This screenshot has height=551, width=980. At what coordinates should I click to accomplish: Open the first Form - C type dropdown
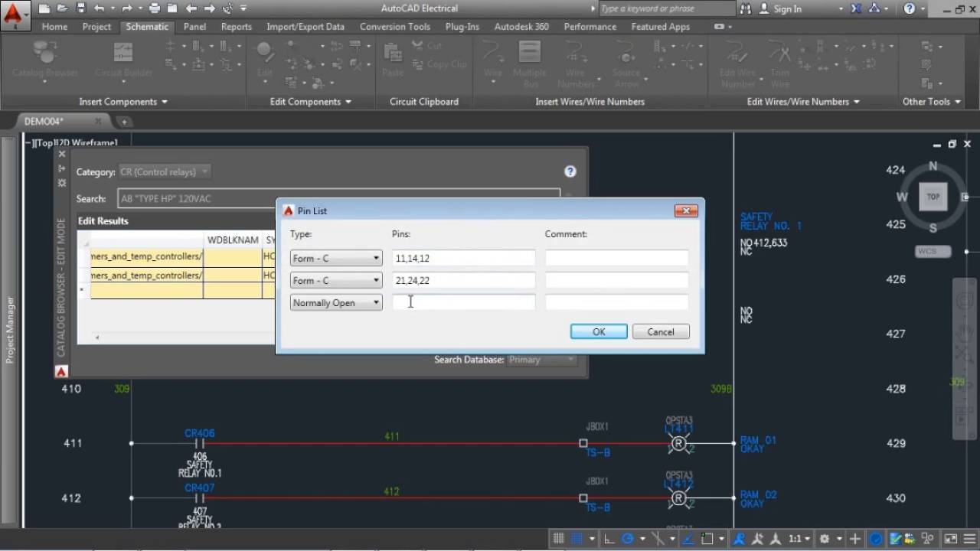coord(335,259)
